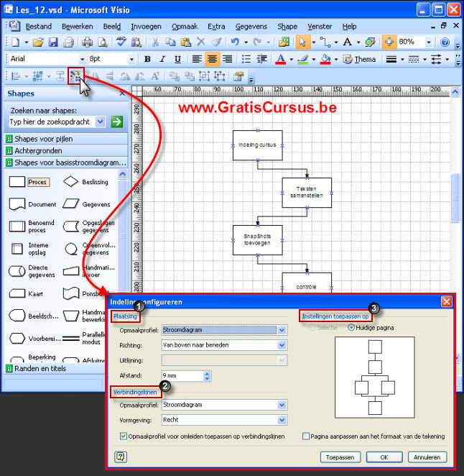Image resolution: width=464 pixels, height=476 pixels.
Task: Click the Re-layout shapes icon
Action: tap(75, 76)
